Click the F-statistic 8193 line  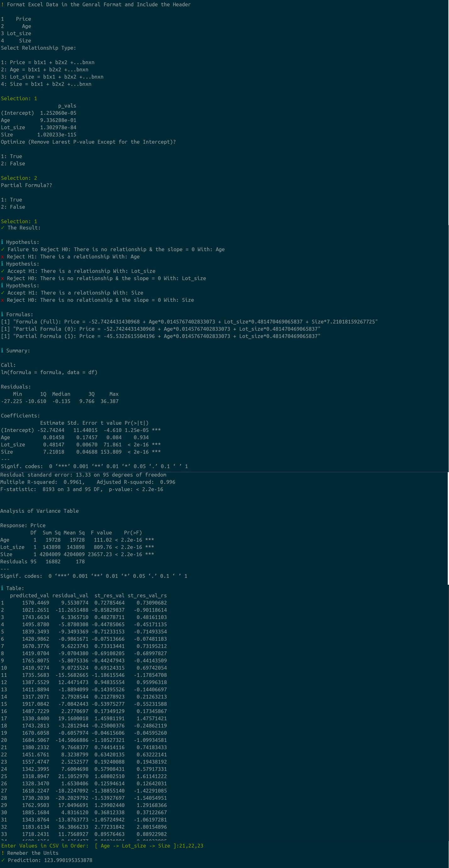81,489
